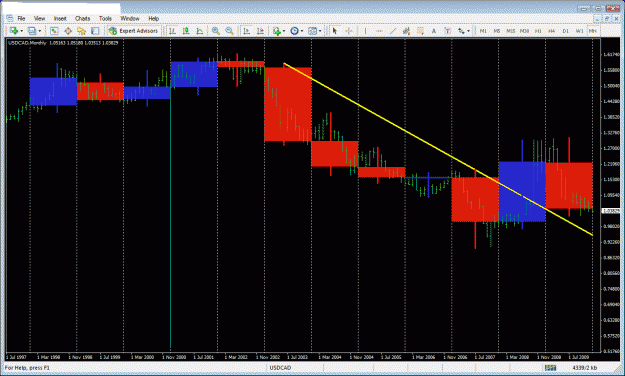Toggle the Expert Advisors button
Viewport: 625px width, 376px height.
[134, 31]
